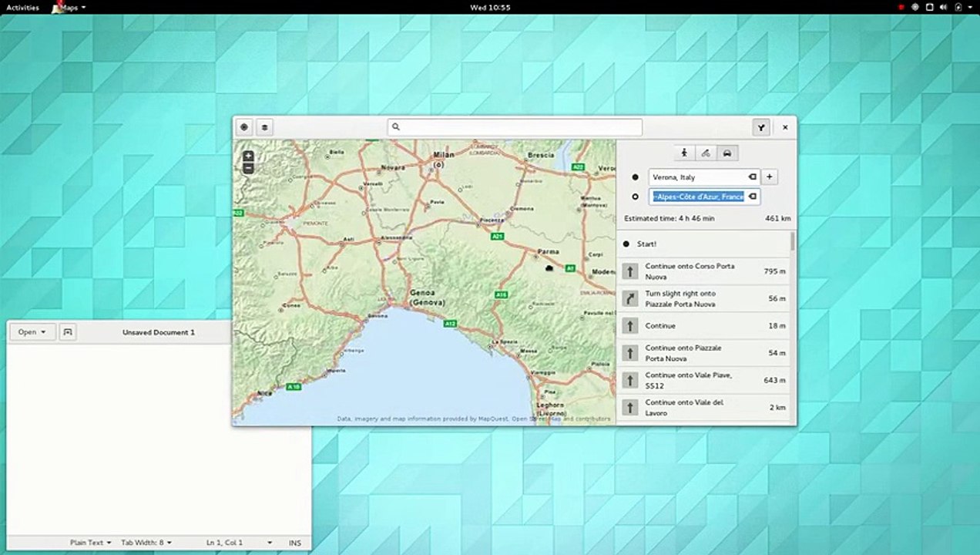Open the Ln 1, Col 1 position dropdown

pos(239,543)
